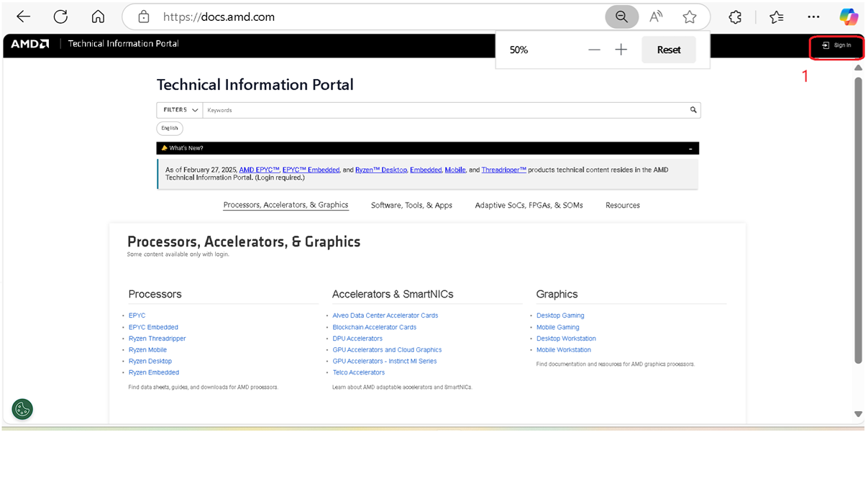Image resolution: width=868 pixels, height=488 pixels.
Task: Click the zoom magnifier icon in address bar
Action: (x=622, y=17)
